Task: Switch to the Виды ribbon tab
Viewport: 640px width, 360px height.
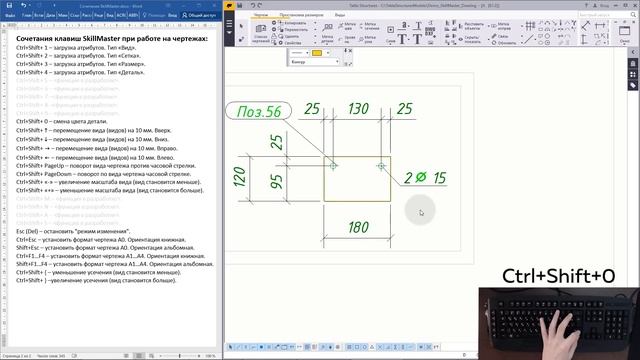Action: point(340,15)
